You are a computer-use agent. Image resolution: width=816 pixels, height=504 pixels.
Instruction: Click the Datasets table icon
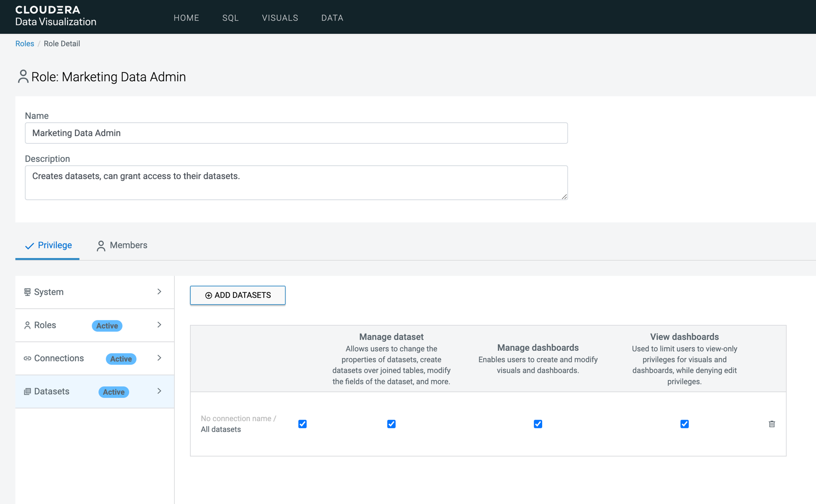(x=27, y=392)
